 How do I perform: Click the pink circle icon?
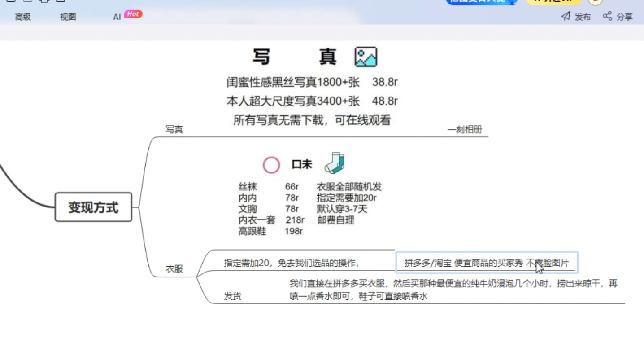(x=271, y=165)
